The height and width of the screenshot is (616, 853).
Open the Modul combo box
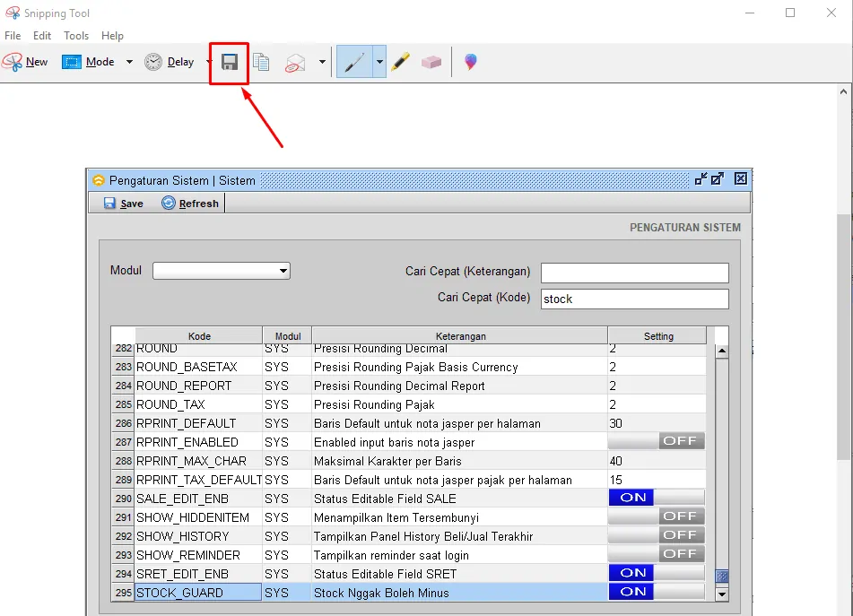click(x=222, y=271)
